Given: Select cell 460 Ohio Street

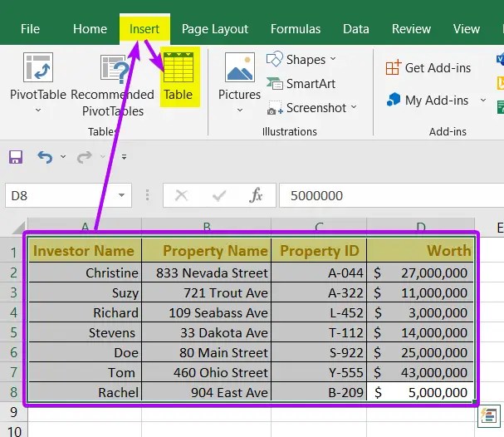Looking at the screenshot, I should (x=207, y=372).
